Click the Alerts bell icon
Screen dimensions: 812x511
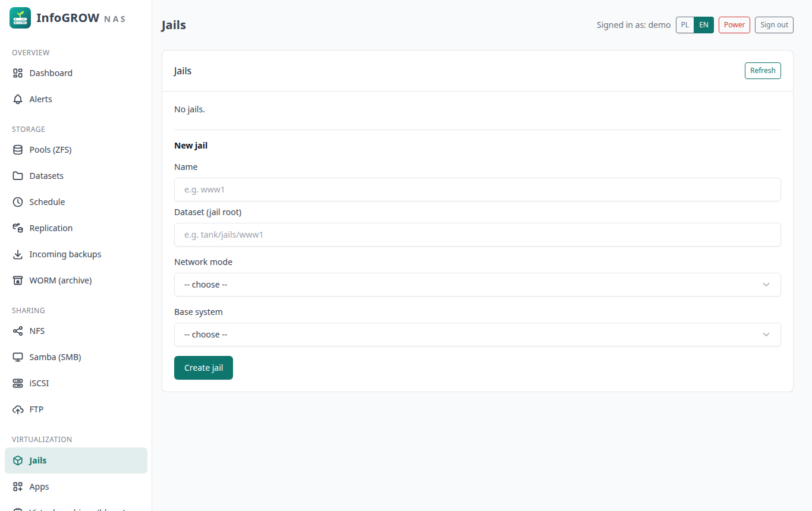pyautogui.click(x=18, y=99)
